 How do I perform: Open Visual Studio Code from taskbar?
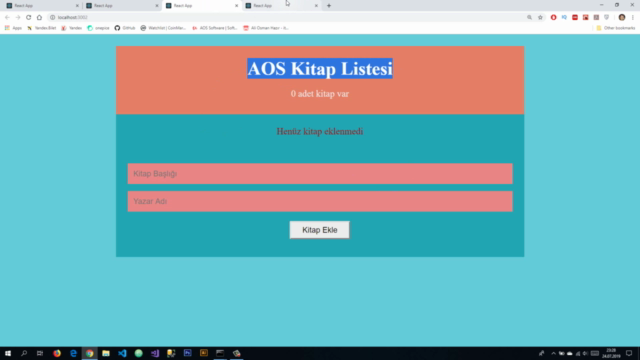122,353
